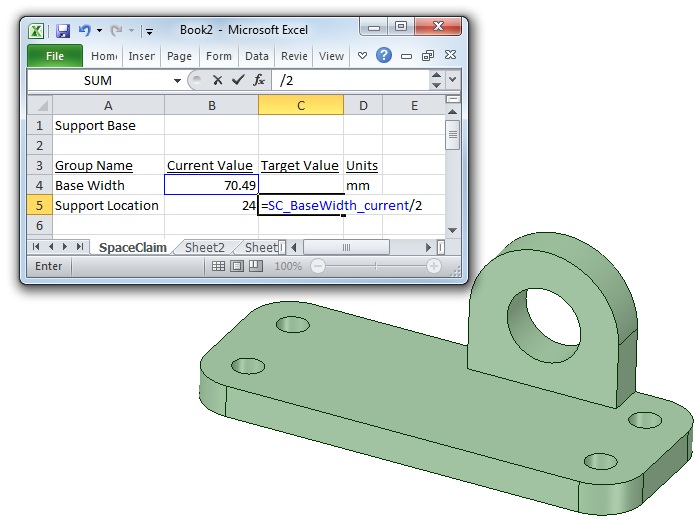Click the Units header cell
Image resolution: width=700 pixels, height=521 pixels.
[363, 166]
